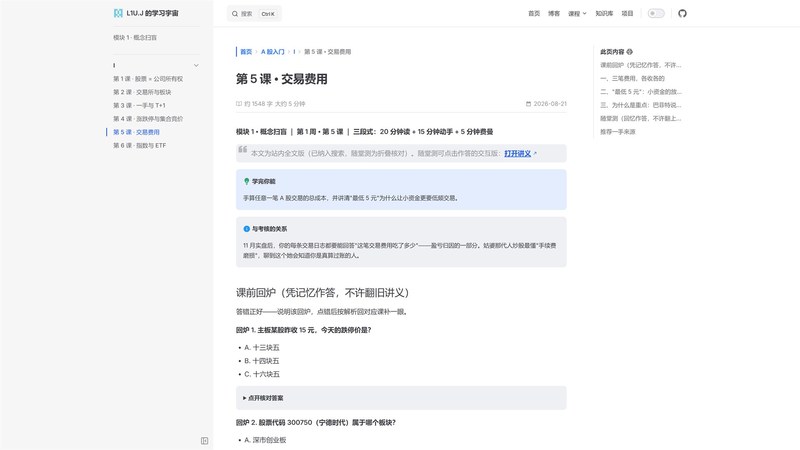Toggle the dark mode switch
This screenshot has width=800, height=450.
pos(656,13)
